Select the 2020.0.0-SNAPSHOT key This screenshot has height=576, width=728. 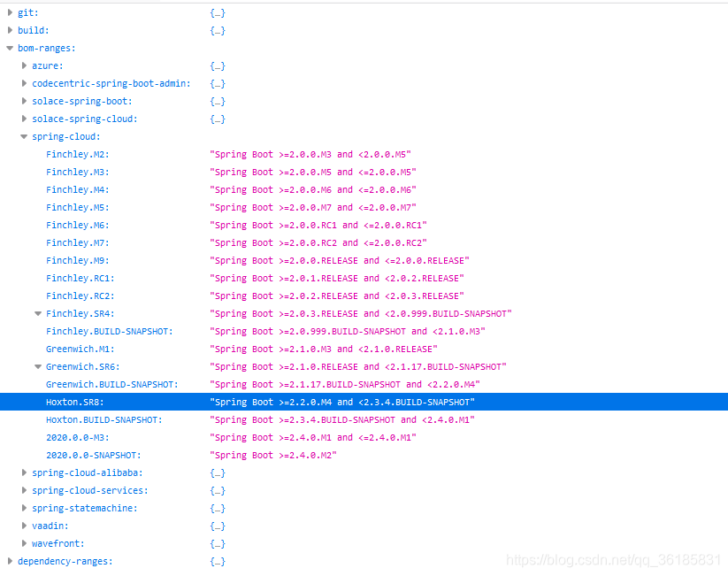click(x=93, y=455)
